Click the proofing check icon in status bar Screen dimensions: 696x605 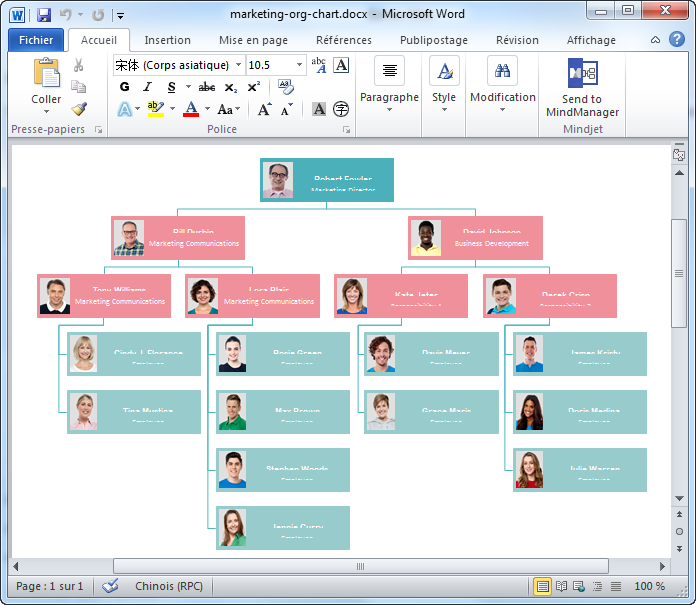pyautogui.click(x=110, y=586)
